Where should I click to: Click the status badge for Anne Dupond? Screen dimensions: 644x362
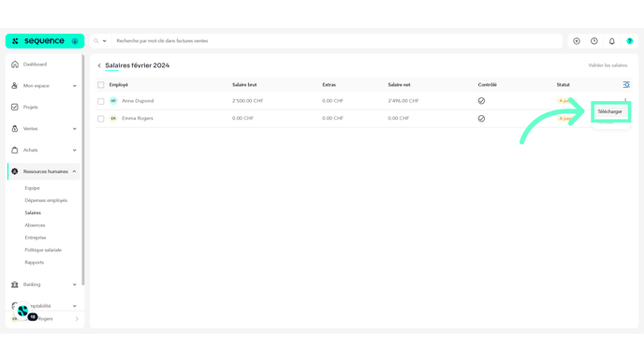[567, 101]
